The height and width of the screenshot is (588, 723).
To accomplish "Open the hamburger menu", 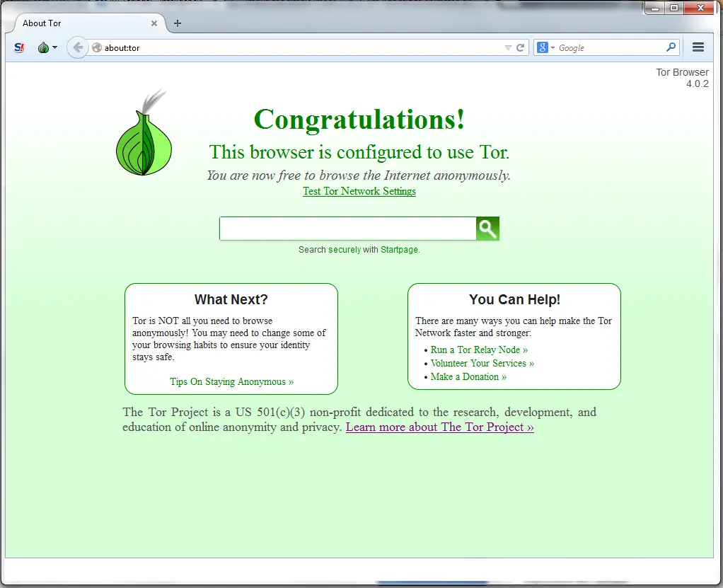I will (698, 47).
